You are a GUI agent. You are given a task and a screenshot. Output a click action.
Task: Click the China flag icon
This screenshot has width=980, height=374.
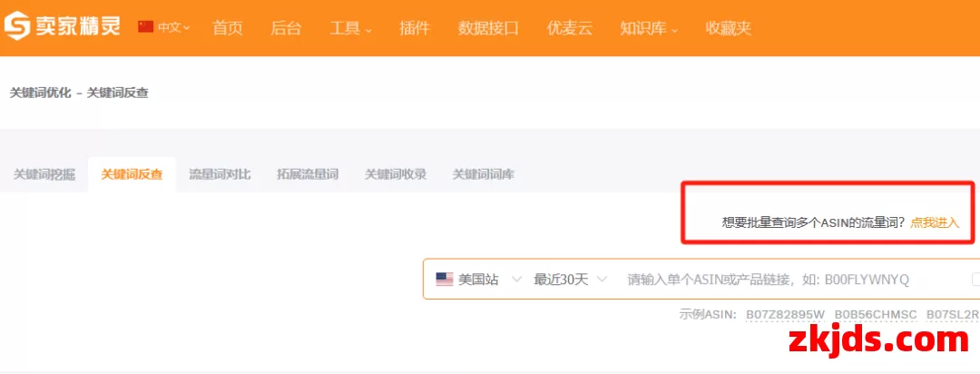click(x=145, y=27)
